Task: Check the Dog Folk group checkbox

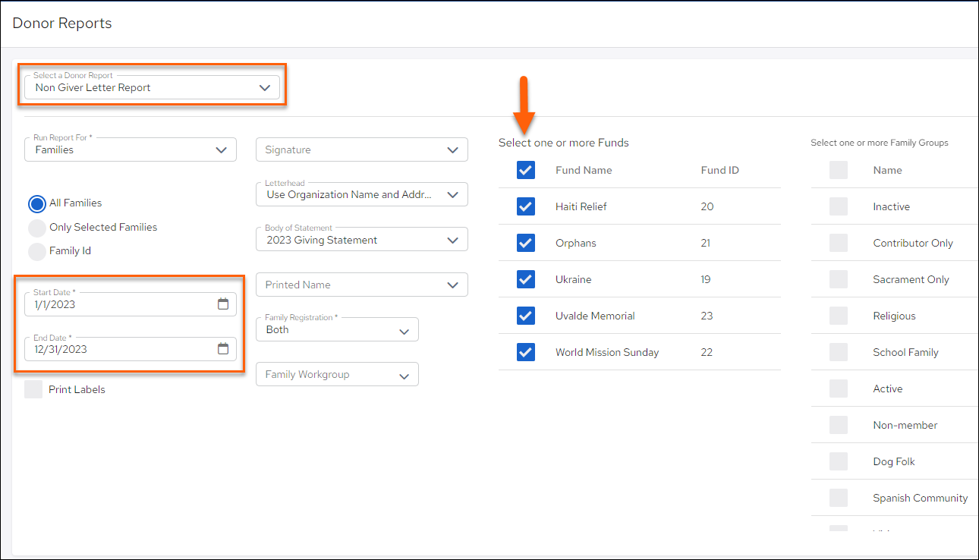Action: pyautogui.click(x=839, y=461)
